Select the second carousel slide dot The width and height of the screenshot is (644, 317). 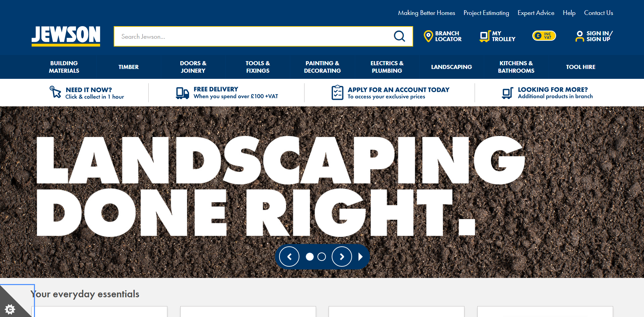[321, 257]
